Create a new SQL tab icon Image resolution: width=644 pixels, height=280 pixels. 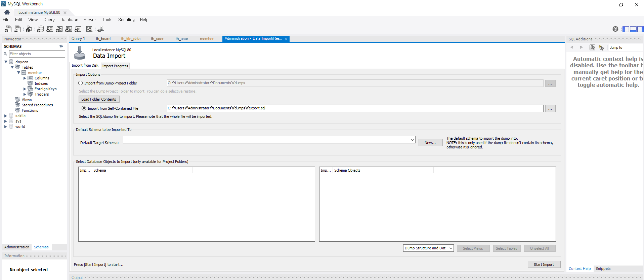coord(8,29)
